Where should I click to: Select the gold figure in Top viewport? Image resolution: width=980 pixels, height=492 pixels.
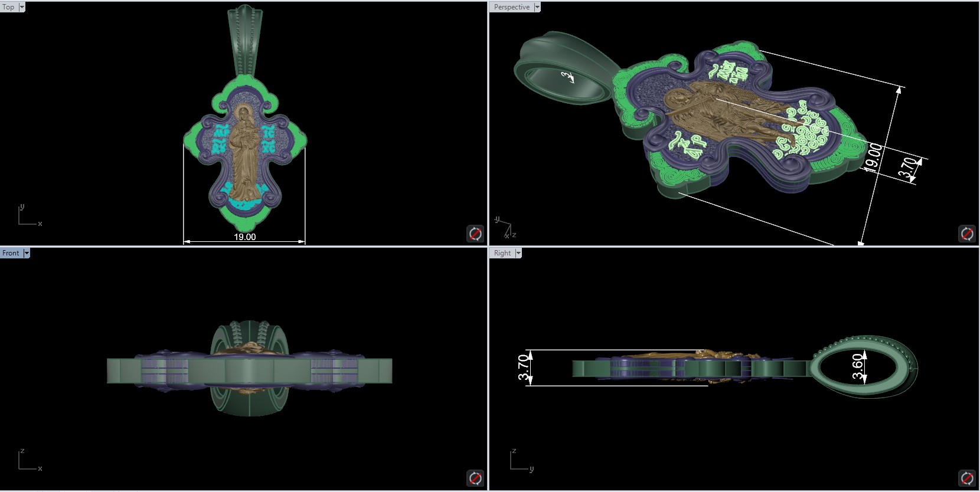244,153
